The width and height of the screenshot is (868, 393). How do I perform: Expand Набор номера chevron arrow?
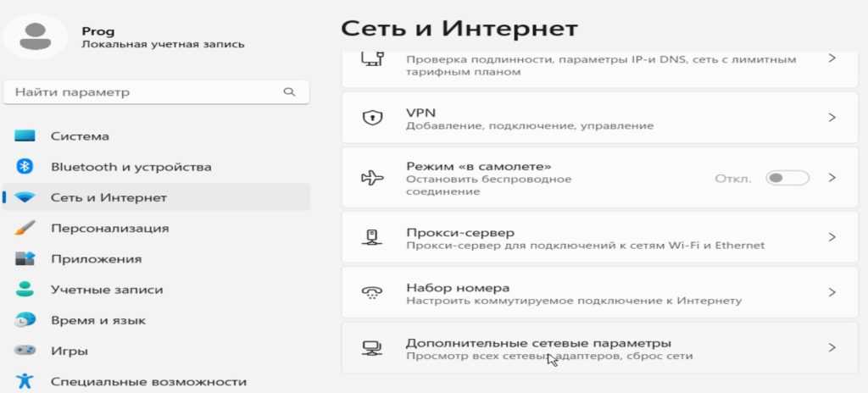pos(832,292)
